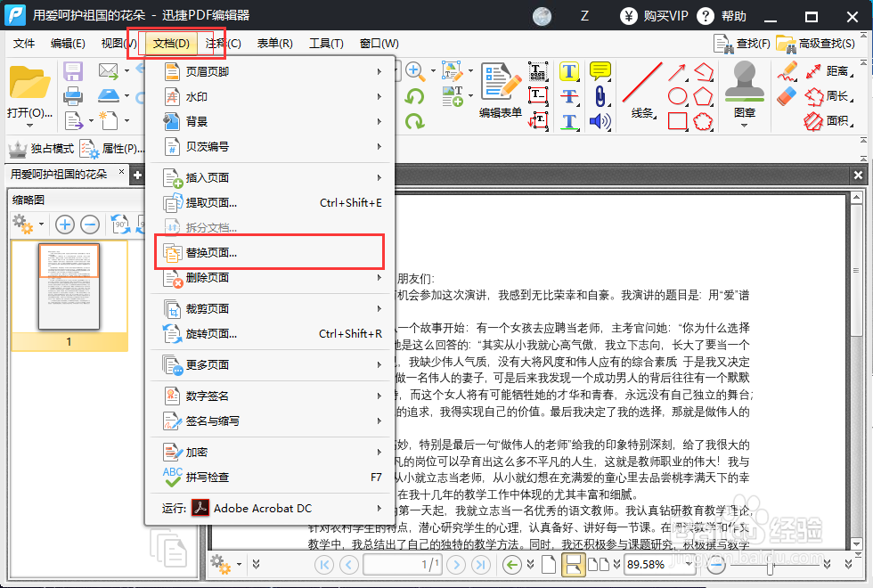This screenshot has width=873, height=588.
Task: Open the 工具(T) Tools menu
Action: coord(326,44)
